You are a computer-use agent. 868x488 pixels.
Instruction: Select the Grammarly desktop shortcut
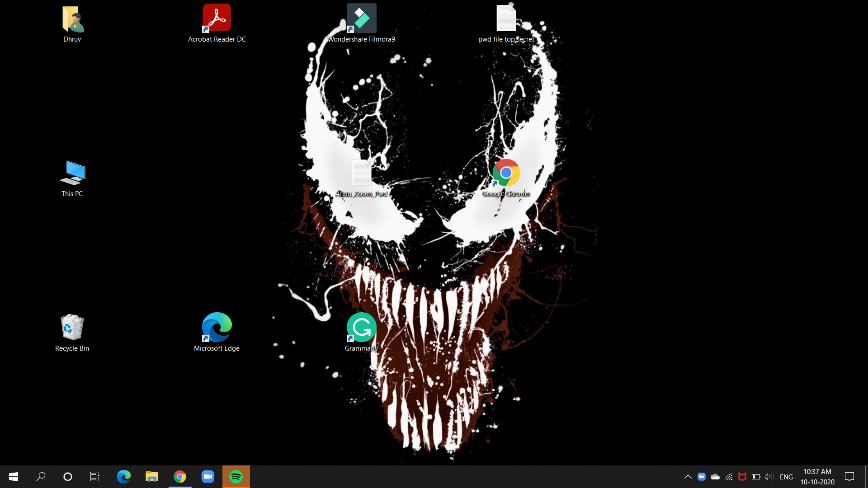click(x=362, y=327)
